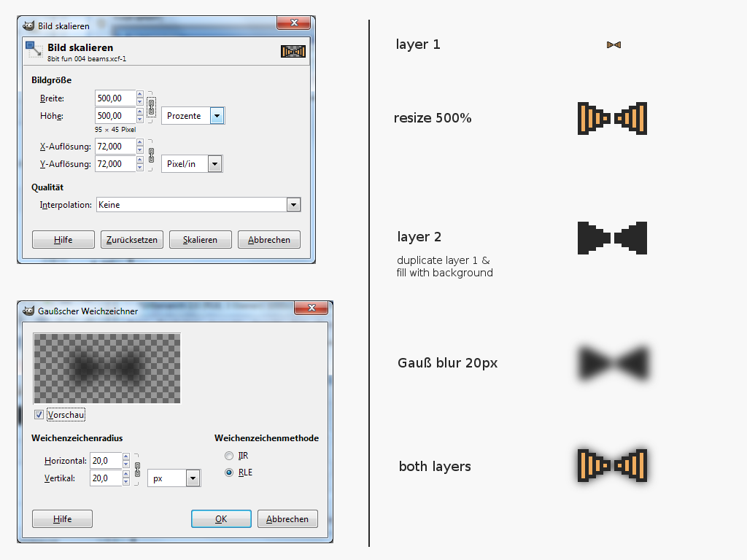Click the Zurücksetzen button
This screenshot has width=747, height=560.
(x=131, y=240)
